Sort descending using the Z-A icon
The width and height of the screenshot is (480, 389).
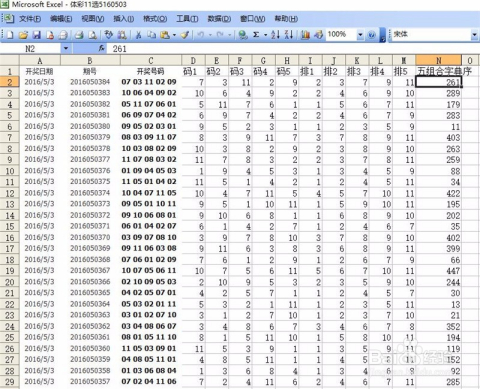pyautogui.click(x=289, y=34)
